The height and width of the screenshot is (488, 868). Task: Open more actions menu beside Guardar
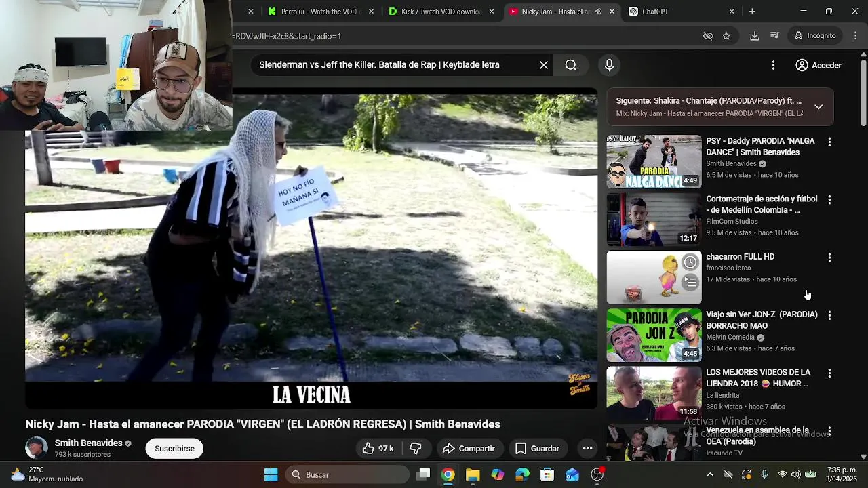coord(587,449)
